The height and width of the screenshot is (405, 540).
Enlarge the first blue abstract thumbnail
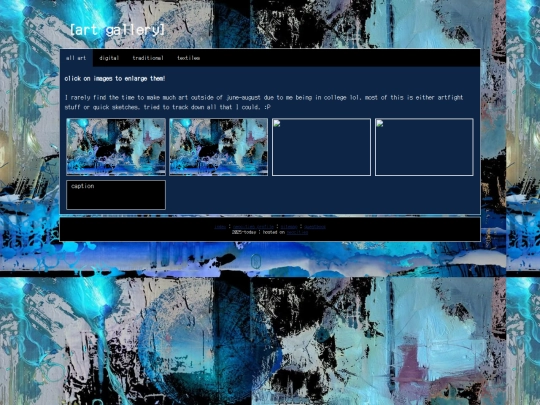116,147
